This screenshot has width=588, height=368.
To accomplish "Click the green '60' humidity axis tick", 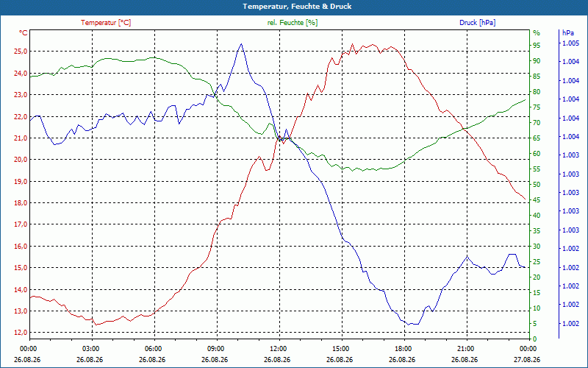I will tap(537, 154).
